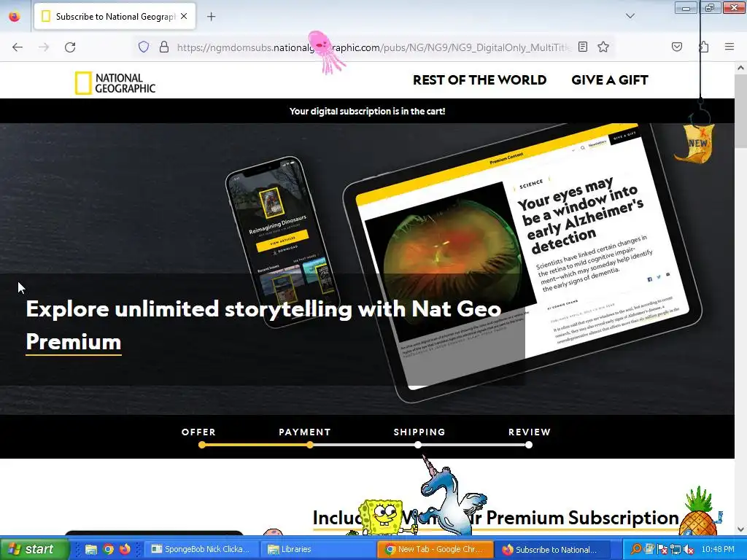This screenshot has width=747, height=560.
Task: Open the tracking protection shield icon
Action: click(144, 47)
